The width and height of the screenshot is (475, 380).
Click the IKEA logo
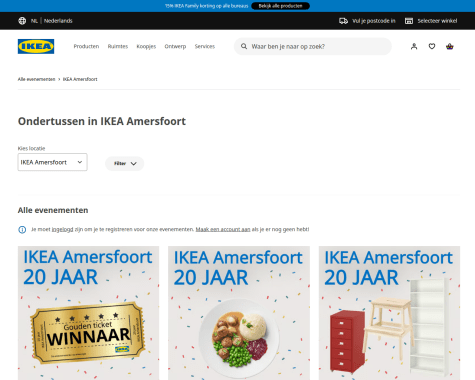[36, 46]
